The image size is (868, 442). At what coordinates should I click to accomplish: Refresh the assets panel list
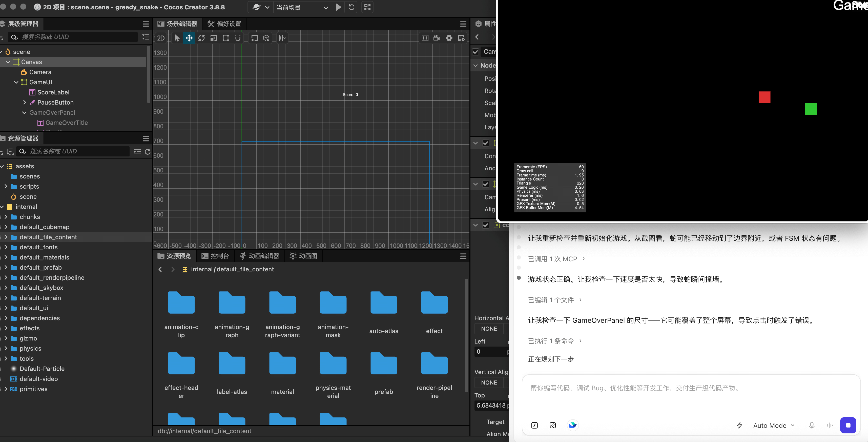[148, 152]
